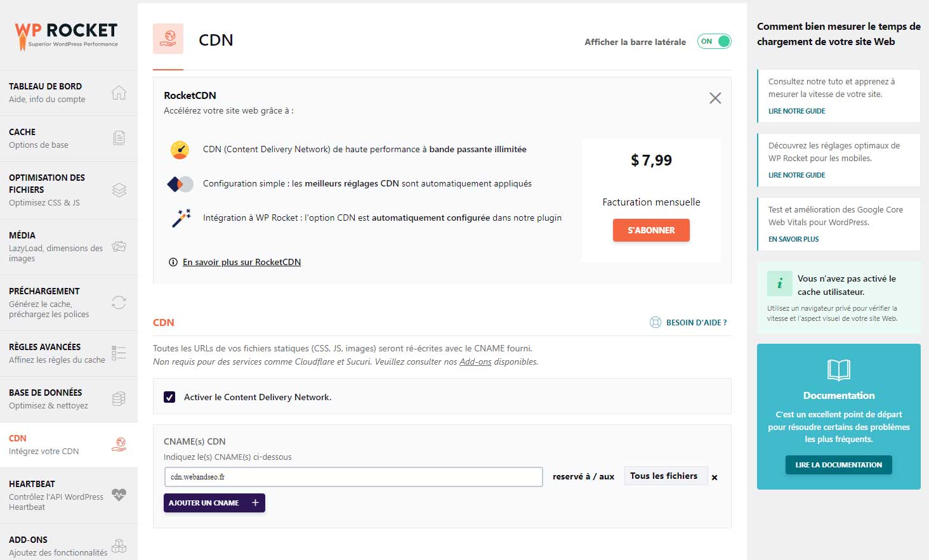Viewport: 929px width, 560px height.
Task: Click the Règles avancées list icon
Action: point(119,353)
